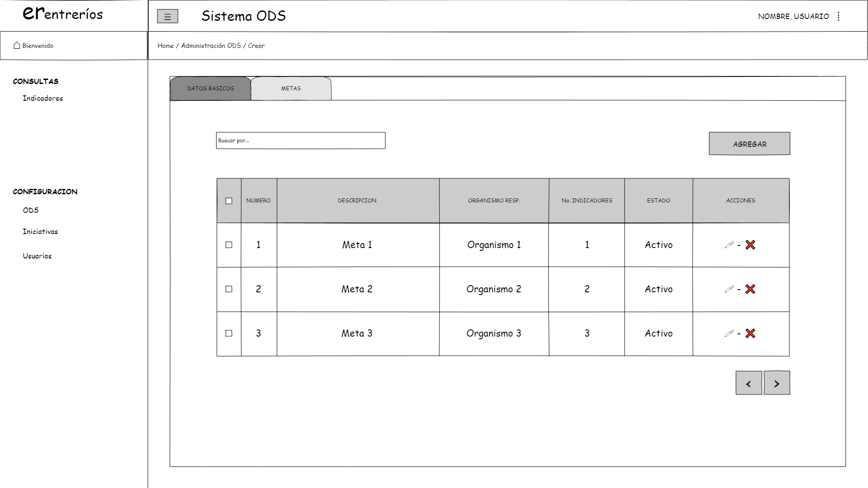Check the box for Meta 1 row
This screenshot has width=868, height=488.
[229, 245]
